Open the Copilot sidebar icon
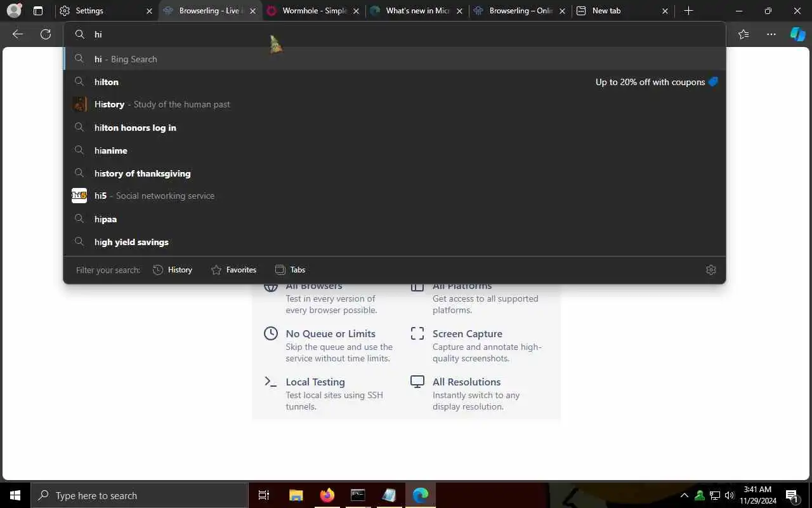Screen dimensions: 812x508 797,34
